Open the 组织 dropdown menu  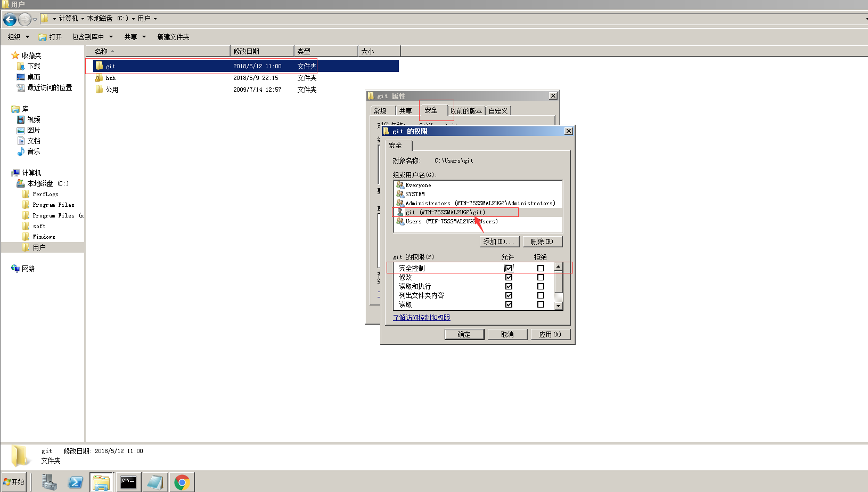[18, 37]
